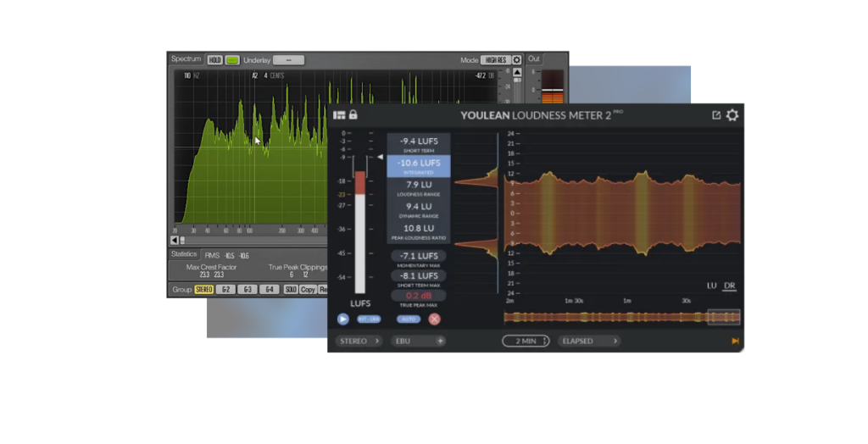Image resolution: width=868 pixels, height=444 pixels.
Task: Click the LUFS vertical level meter bar
Action: [359, 232]
